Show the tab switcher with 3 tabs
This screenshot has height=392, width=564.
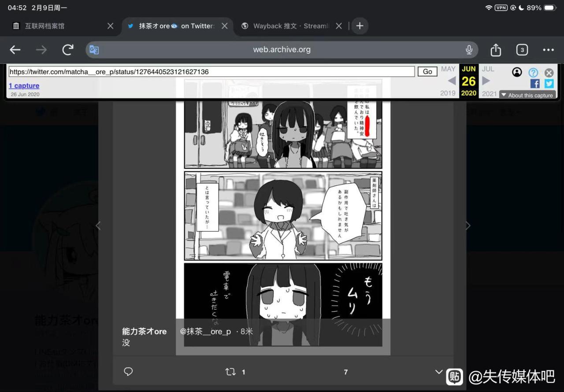click(522, 50)
